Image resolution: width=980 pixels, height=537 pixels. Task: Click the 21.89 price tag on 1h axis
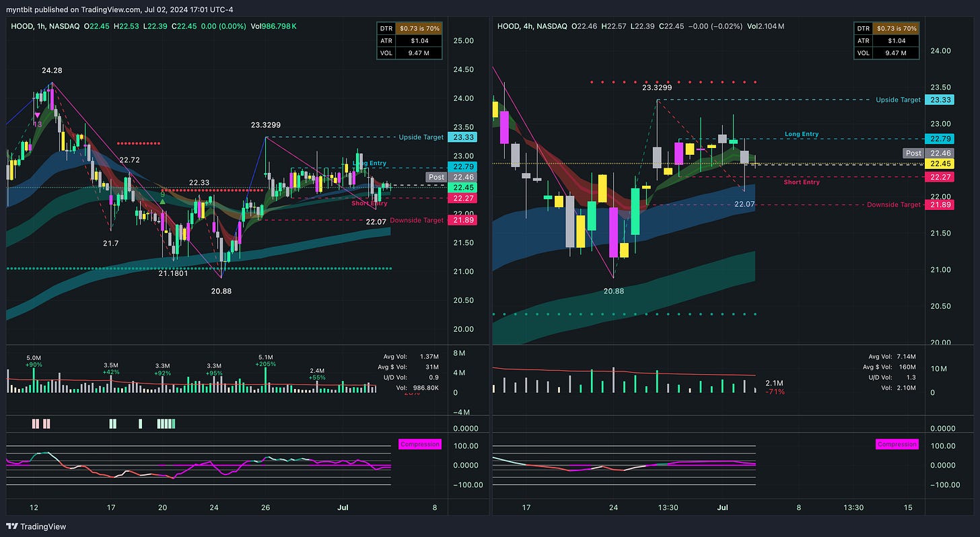462,220
